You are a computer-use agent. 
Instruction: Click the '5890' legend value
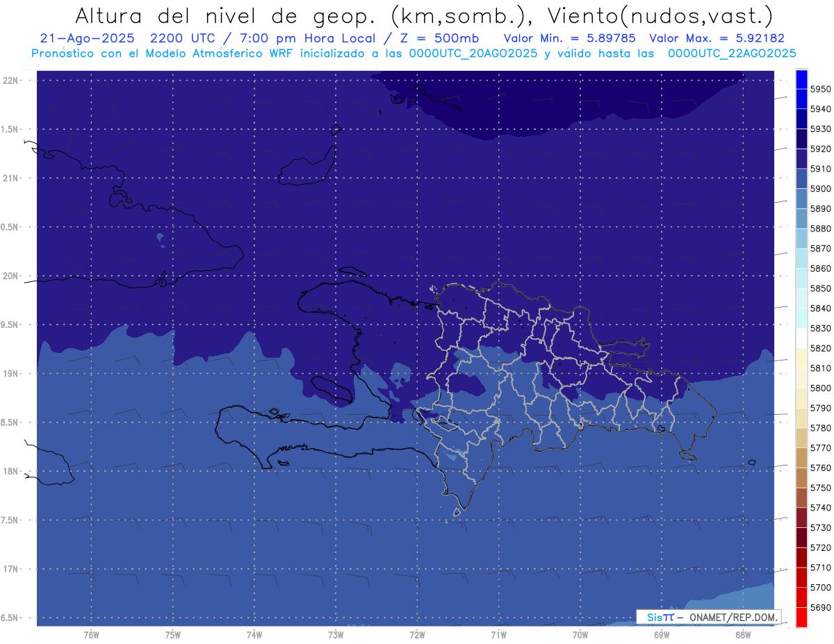coord(820,209)
